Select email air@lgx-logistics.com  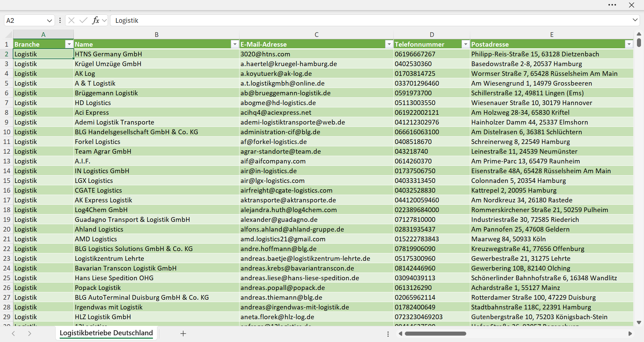coord(316,181)
